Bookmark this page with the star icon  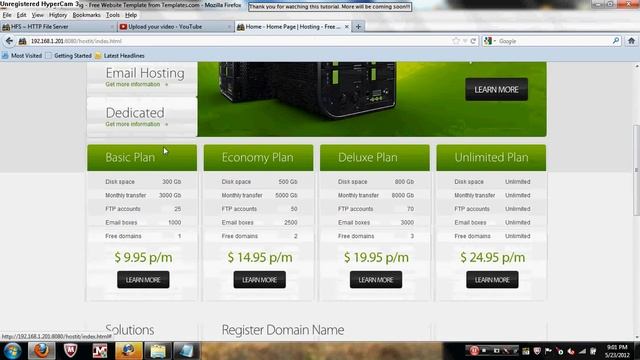(x=456, y=41)
